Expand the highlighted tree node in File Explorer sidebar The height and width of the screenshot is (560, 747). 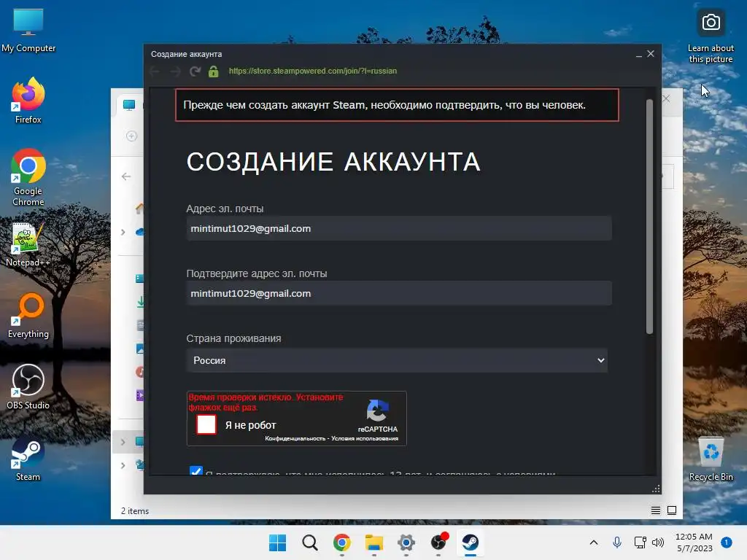(x=123, y=442)
